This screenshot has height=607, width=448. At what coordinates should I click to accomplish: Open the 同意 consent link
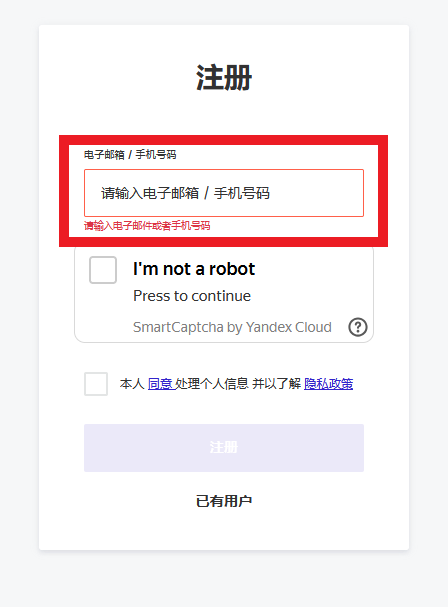161,384
